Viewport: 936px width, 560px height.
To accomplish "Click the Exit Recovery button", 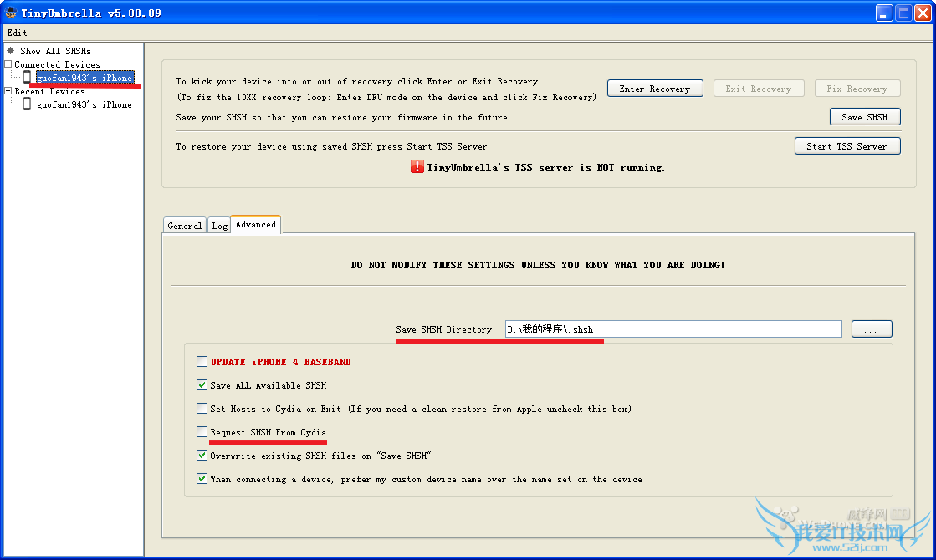I will click(x=759, y=89).
